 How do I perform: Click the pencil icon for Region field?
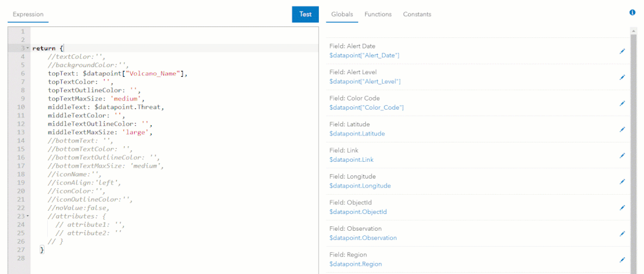(x=622, y=259)
